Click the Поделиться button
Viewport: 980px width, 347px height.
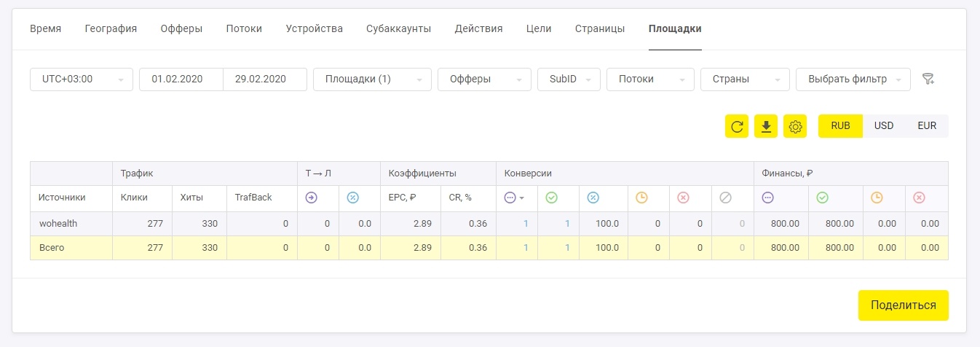[903, 305]
